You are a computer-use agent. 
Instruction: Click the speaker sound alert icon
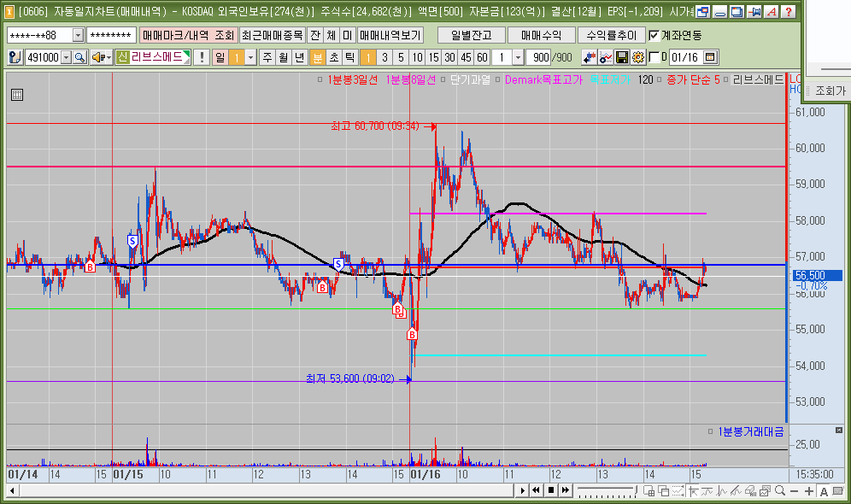coord(97,57)
